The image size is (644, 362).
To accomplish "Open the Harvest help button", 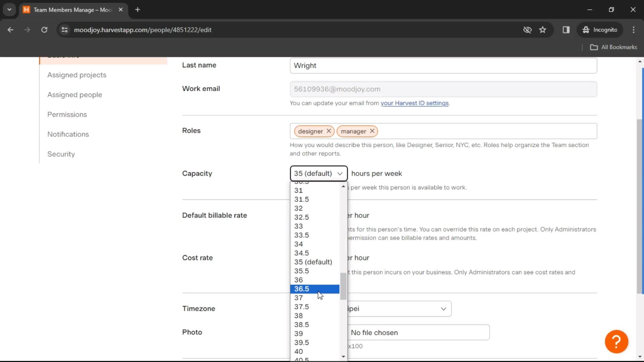I will tap(616, 342).
